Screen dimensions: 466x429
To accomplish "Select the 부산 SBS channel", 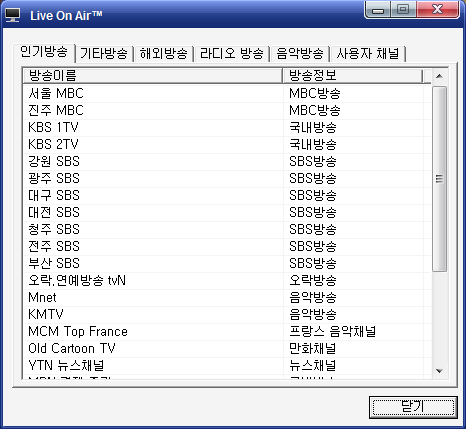I will [227, 264].
